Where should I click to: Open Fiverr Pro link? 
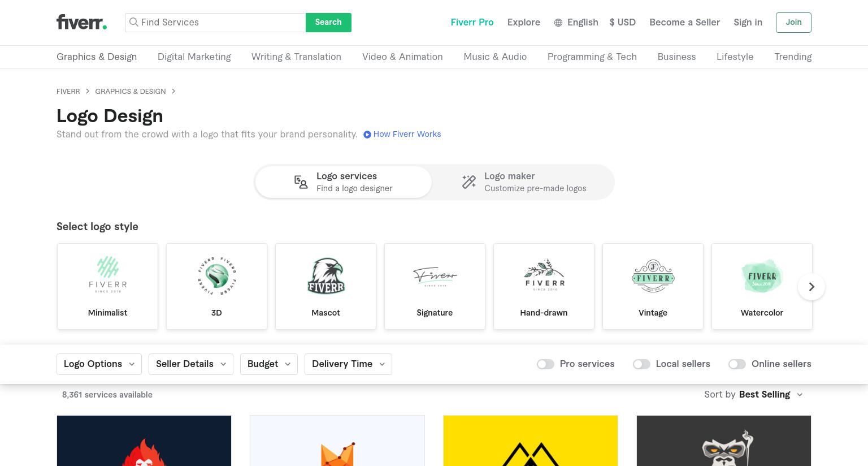tap(472, 22)
